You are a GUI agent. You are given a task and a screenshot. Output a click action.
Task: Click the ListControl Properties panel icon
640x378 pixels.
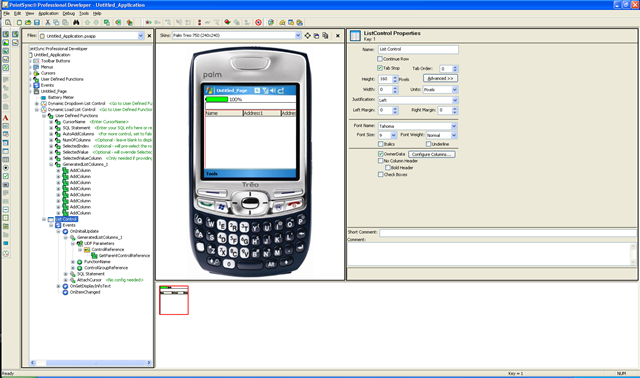(x=355, y=36)
